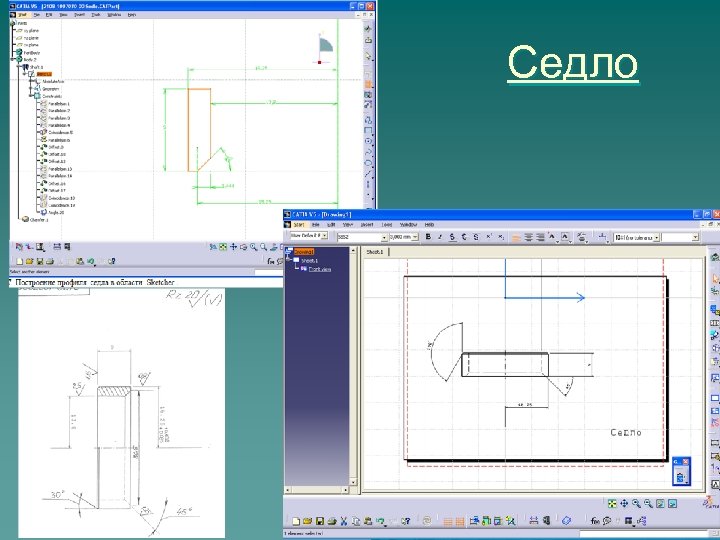The height and width of the screenshot is (540, 720).
Task: Open the font size dropdown (3,000 mm)
Action: 415,237
